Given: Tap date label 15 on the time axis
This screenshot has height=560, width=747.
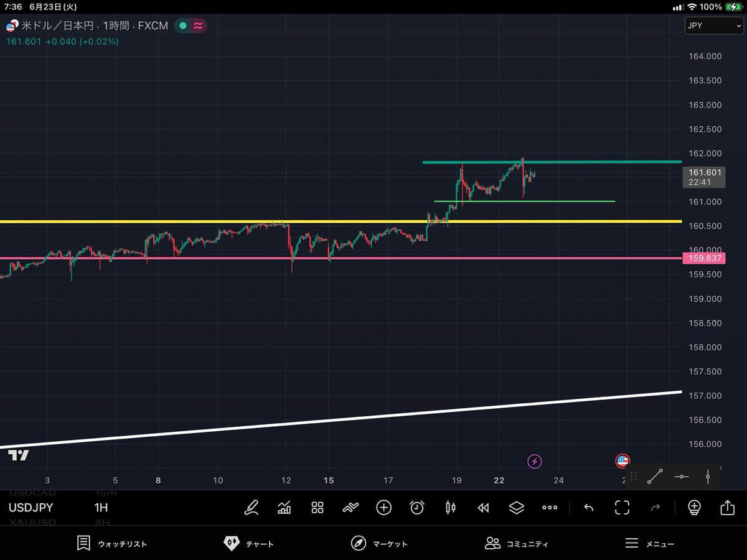Looking at the screenshot, I should (329, 480).
